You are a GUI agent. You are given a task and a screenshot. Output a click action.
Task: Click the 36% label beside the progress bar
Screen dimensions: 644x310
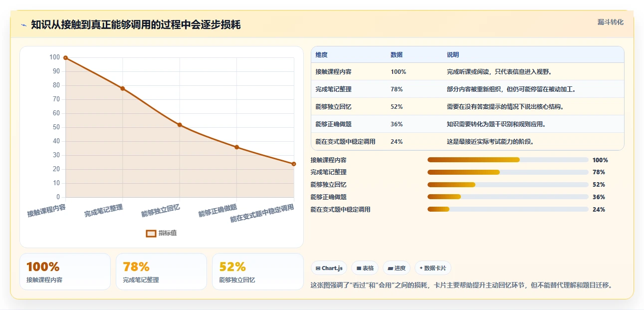599,197
